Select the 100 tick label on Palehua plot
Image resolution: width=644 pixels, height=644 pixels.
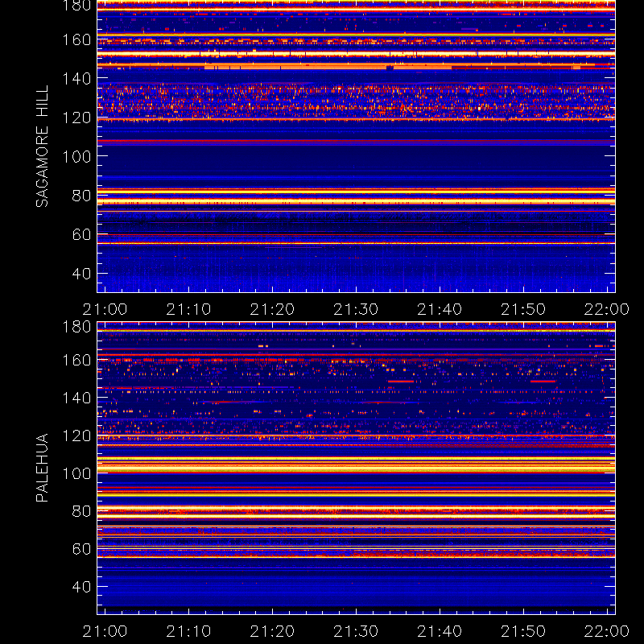tap(76, 473)
